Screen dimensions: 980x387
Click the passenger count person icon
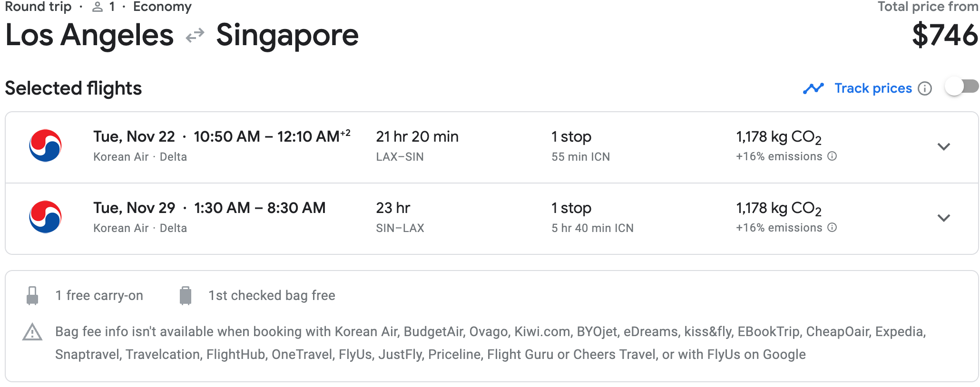(98, 7)
